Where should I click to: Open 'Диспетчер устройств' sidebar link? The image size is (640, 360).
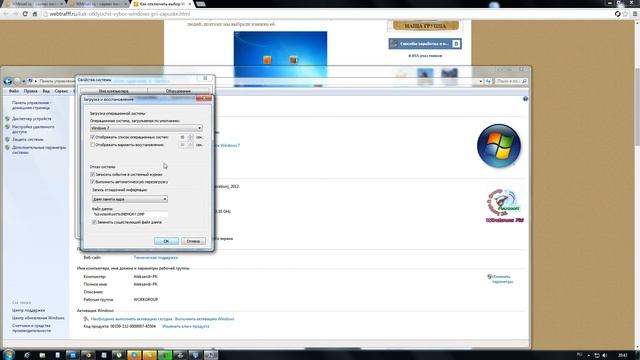32,119
